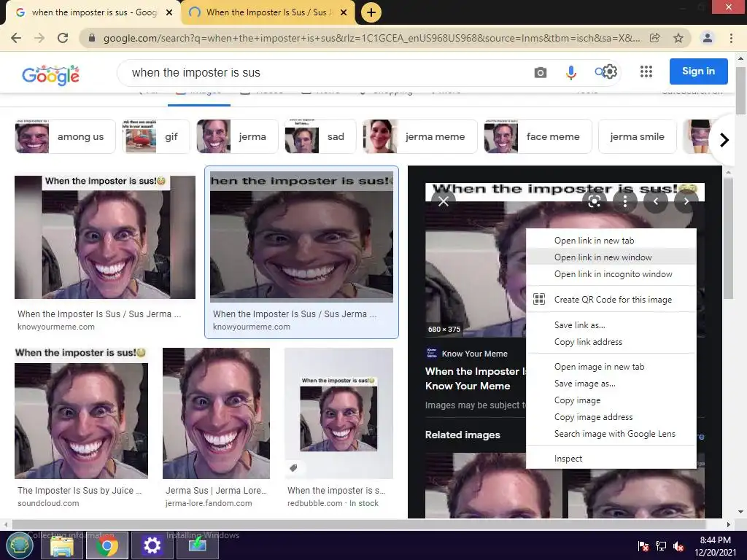747x560 pixels.
Task: Click the preview panel scrollbar thumb
Action: coord(727,238)
